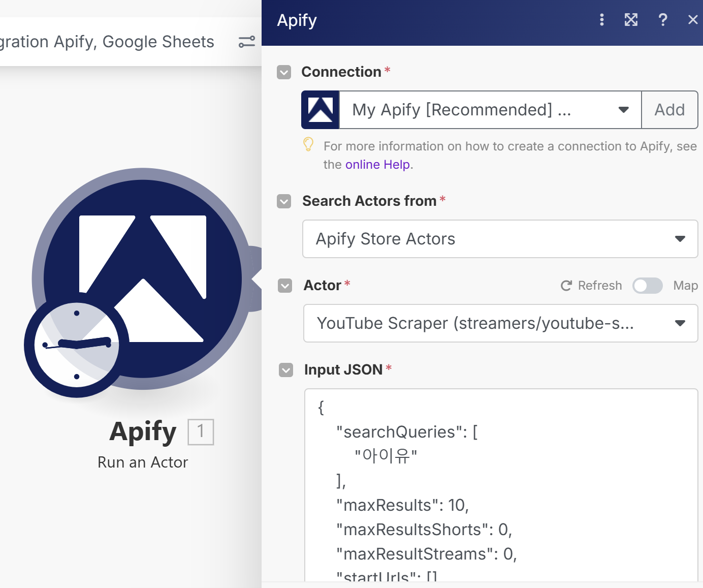
Task: Open help with the question mark icon
Action: (x=663, y=20)
